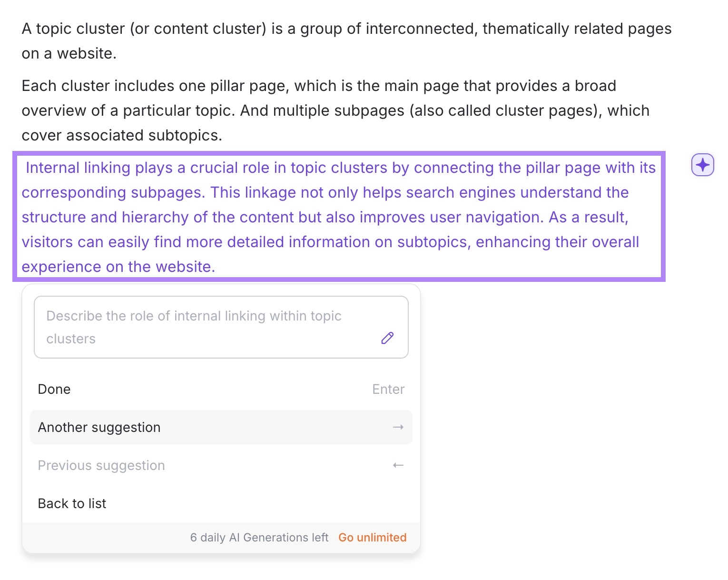
Task: Select Another suggestion to regenerate text
Action: pyautogui.click(x=99, y=427)
